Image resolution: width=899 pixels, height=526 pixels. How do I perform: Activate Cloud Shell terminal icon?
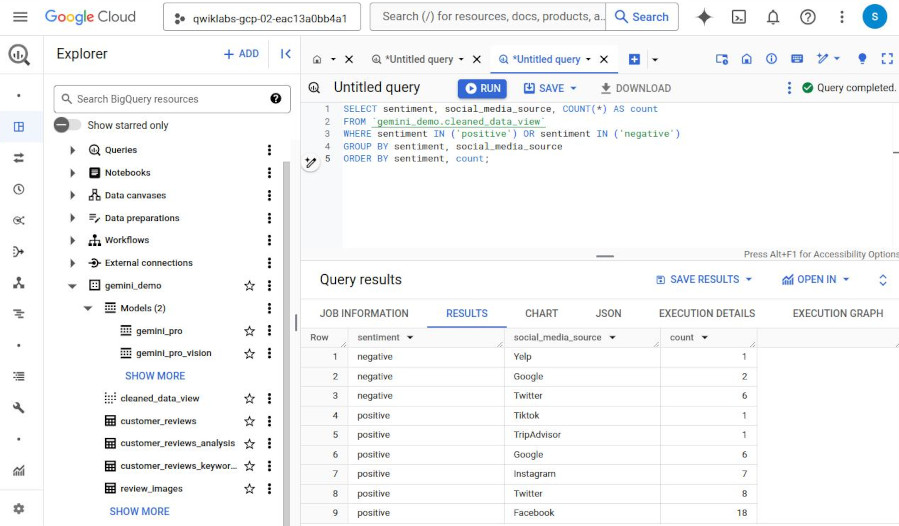click(739, 17)
